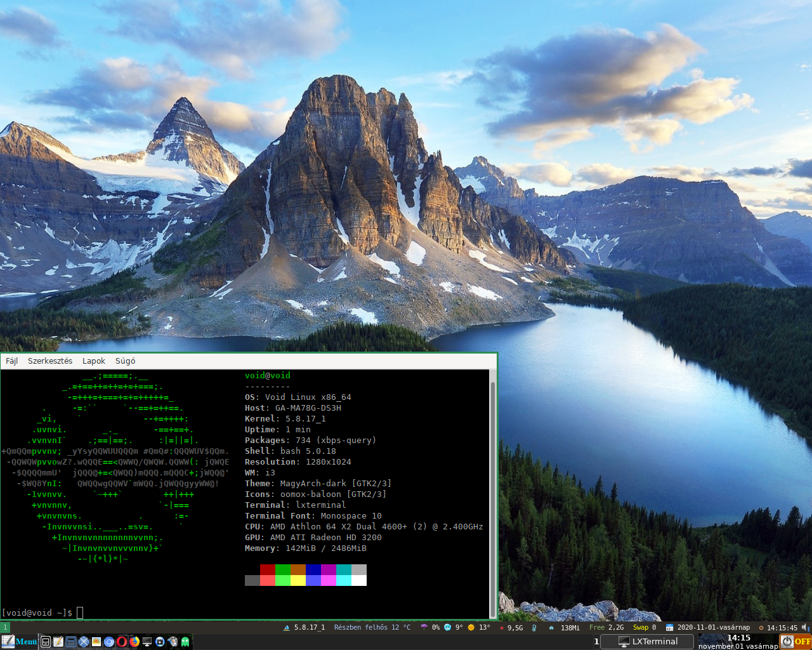Click the cold face temperature icon
The width and height of the screenshot is (812, 650).
[447, 627]
